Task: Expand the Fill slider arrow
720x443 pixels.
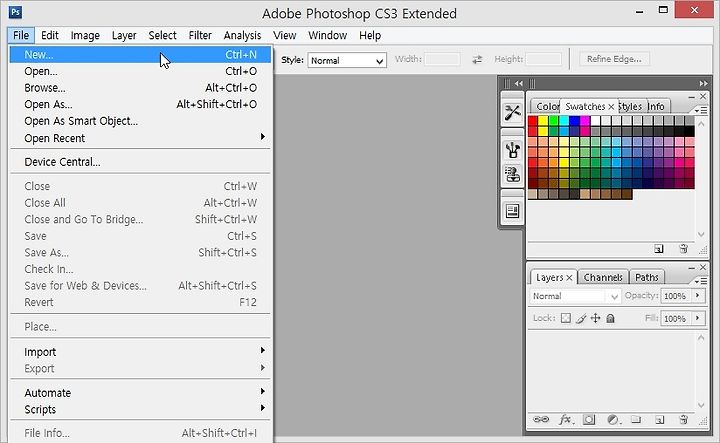Action: pyautogui.click(x=698, y=318)
